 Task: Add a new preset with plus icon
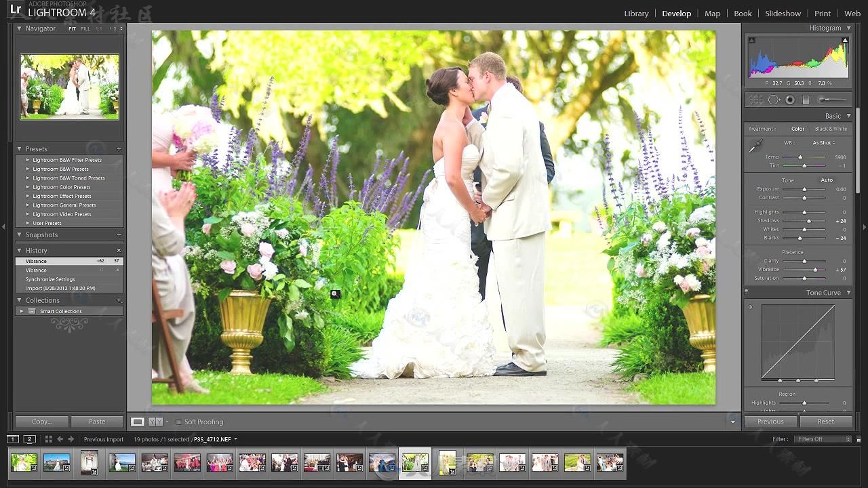coord(119,148)
